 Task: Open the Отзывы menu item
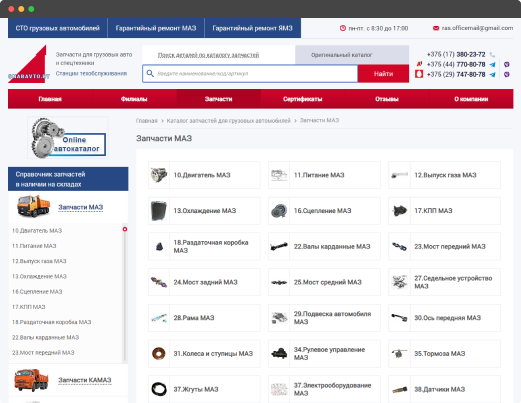387,99
